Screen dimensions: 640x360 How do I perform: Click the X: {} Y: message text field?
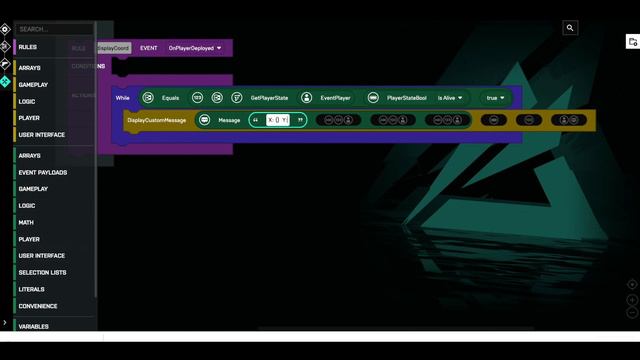[278, 120]
